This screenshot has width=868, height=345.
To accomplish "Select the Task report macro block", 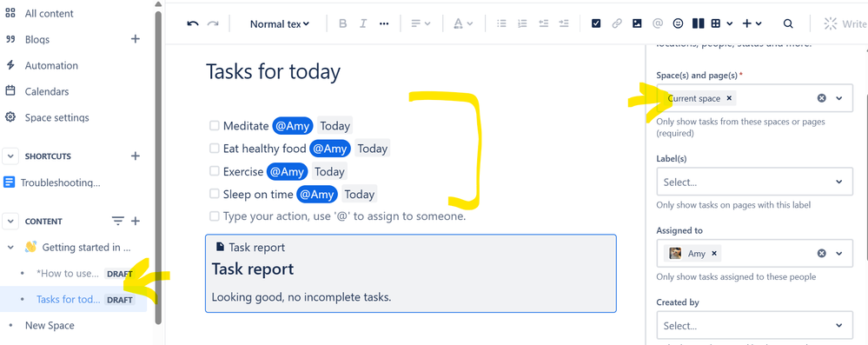I will click(411, 274).
